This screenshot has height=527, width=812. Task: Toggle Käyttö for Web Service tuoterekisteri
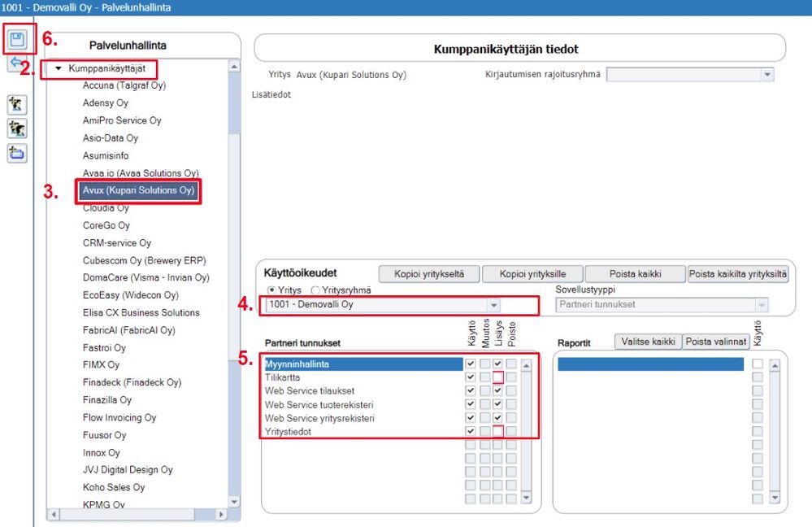coord(471,404)
